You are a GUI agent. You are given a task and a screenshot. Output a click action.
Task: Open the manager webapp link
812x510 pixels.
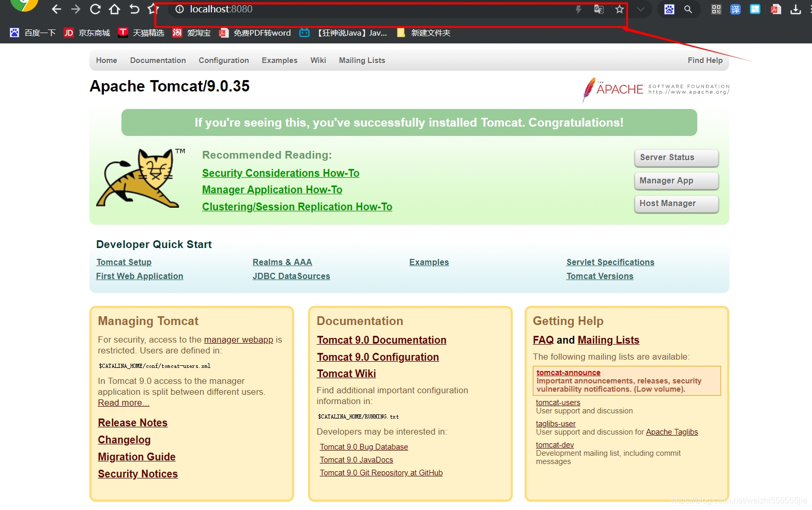pos(239,339)
